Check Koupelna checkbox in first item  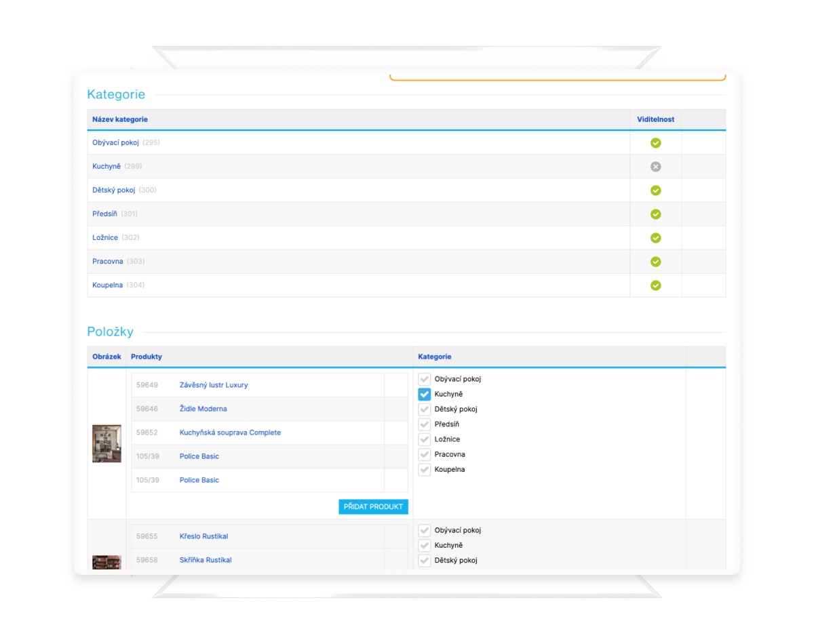pyautogui.click(x=425, y=470)
